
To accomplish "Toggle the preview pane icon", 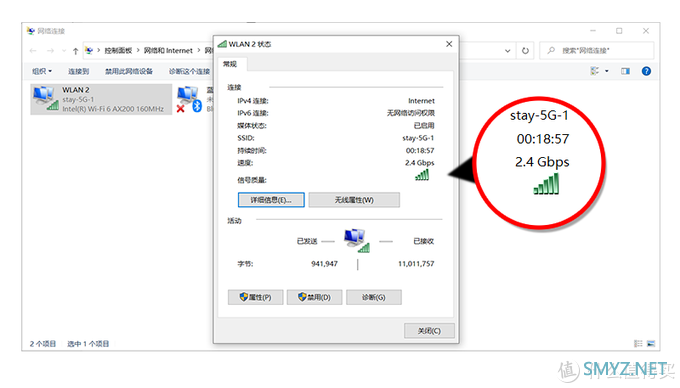I will click(x=625, y=71).
